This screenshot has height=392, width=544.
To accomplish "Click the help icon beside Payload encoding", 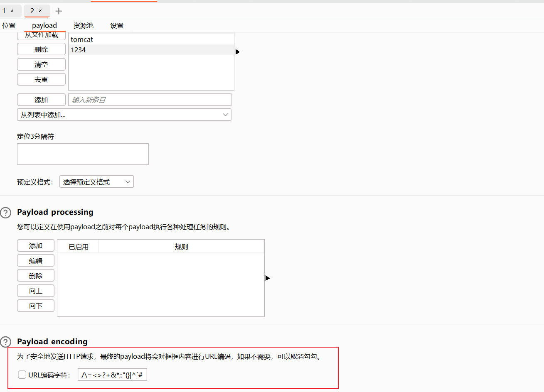I will coord(6,342).
